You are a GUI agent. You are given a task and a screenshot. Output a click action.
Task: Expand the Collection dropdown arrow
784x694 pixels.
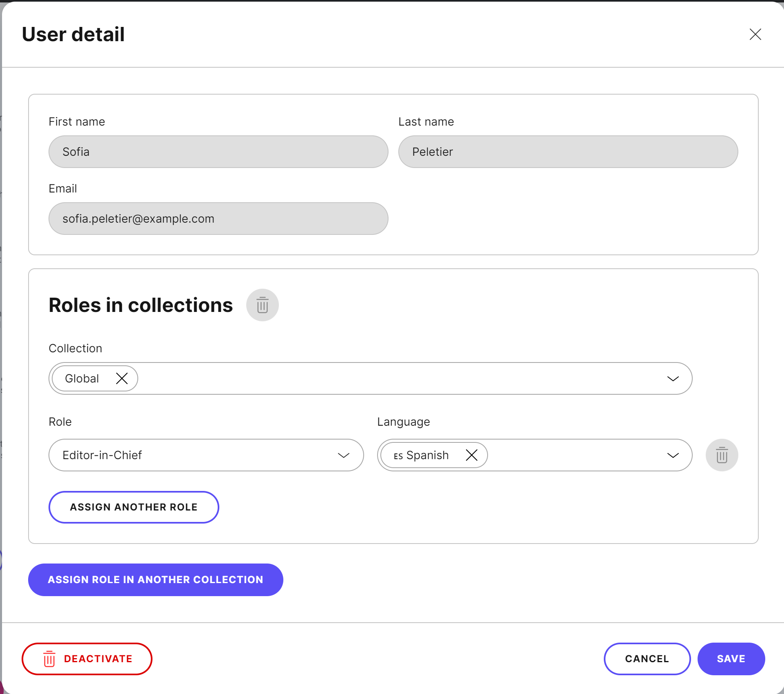click(x=673, y=378)
